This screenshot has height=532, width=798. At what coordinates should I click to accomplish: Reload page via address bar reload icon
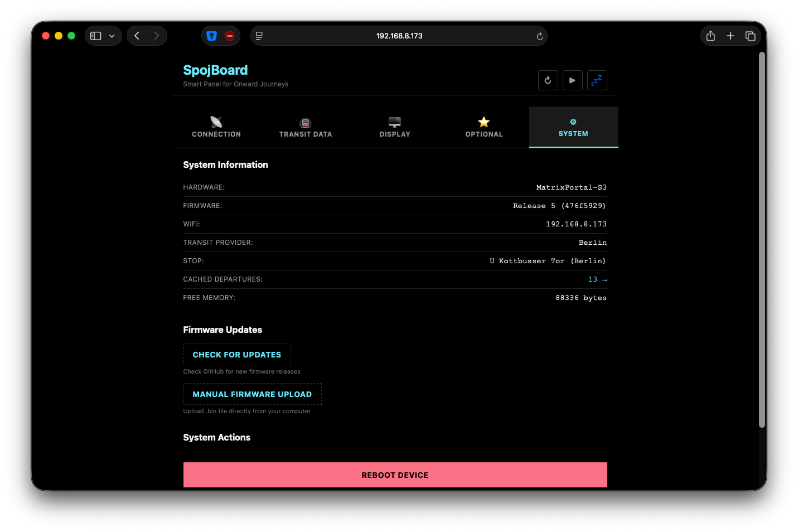[x=539, y=36]
